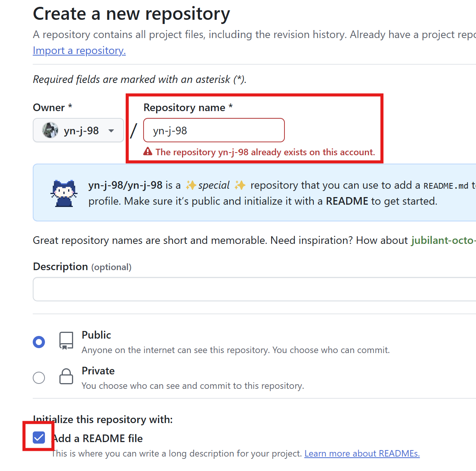Open the Owner dropdown showing yn-j-98
476x471 pixels.
point(78,130)
